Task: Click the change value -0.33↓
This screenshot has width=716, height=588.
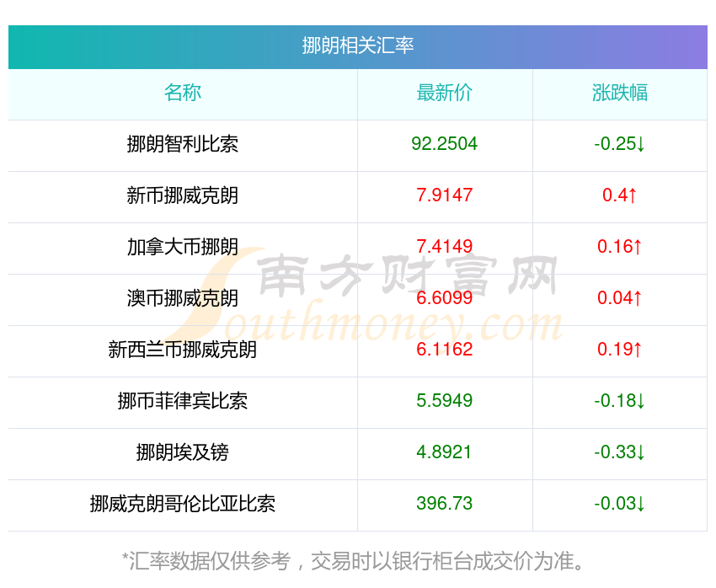Action: [619, 452]
